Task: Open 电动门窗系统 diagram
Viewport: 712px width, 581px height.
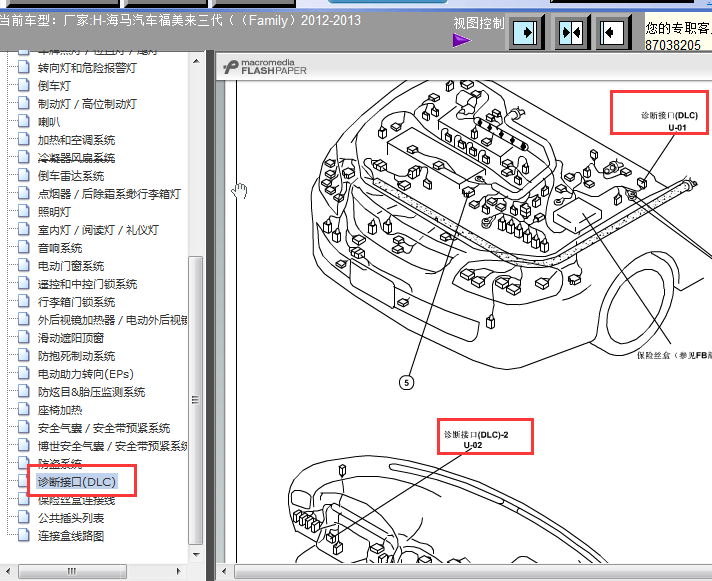Action: point(71,266)
